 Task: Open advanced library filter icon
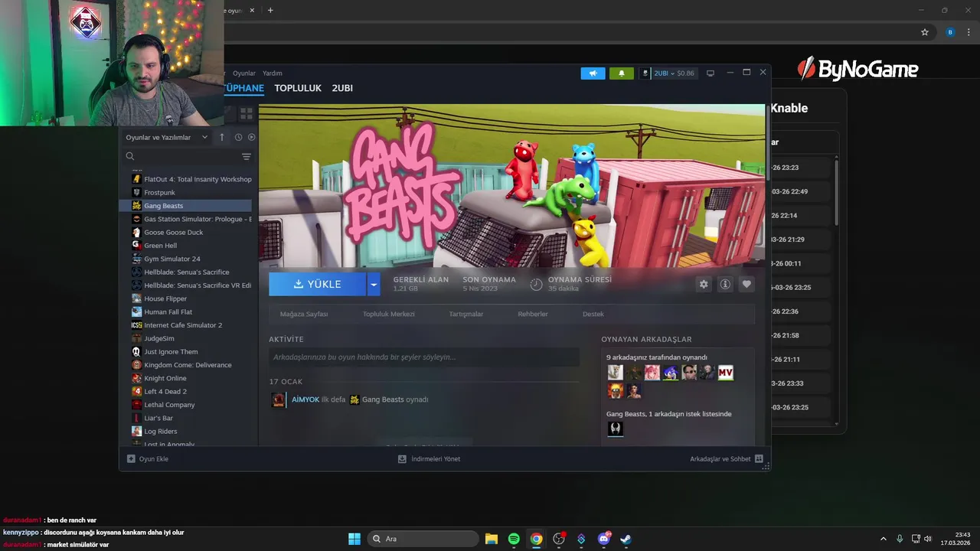tap(247, 156)
